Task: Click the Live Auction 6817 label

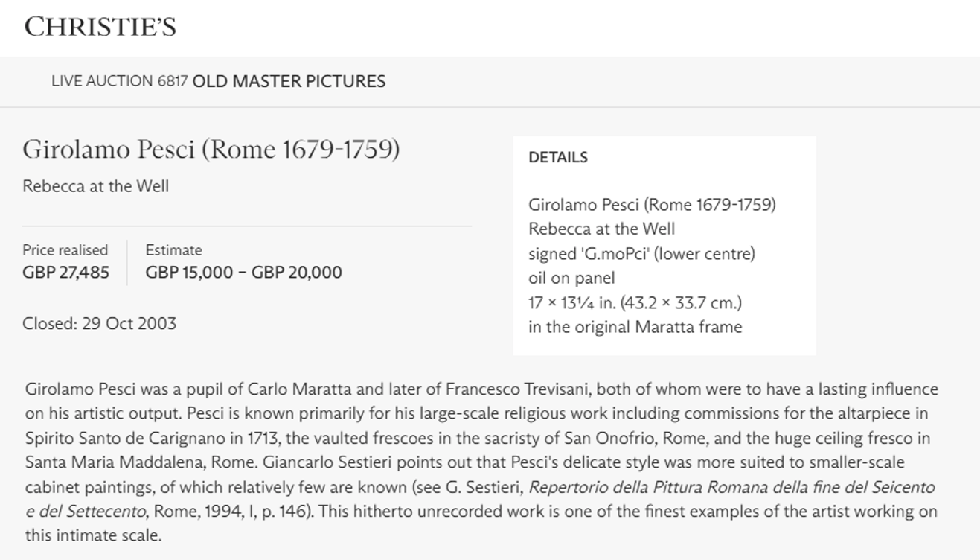Action: pyautogui.click(x=119, y=81)
